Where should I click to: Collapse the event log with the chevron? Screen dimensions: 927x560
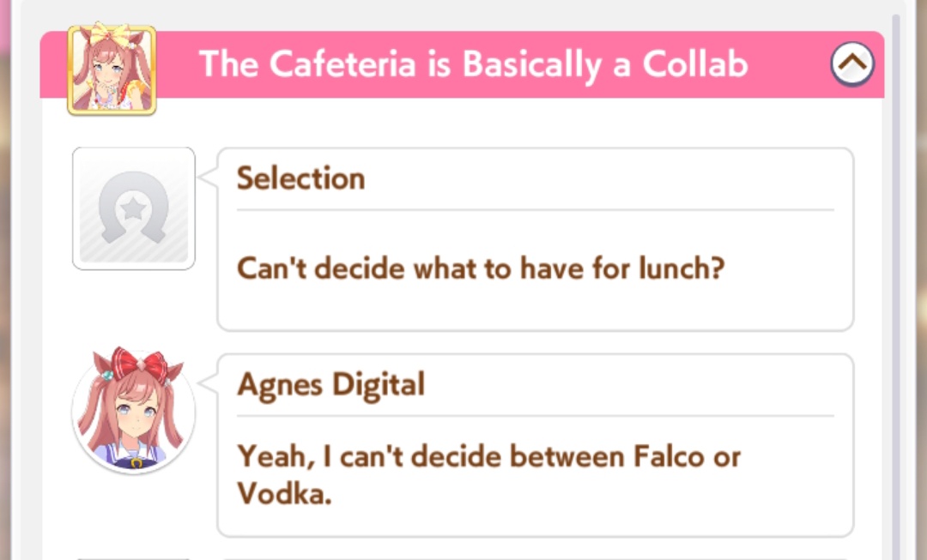tap(852, 63)
